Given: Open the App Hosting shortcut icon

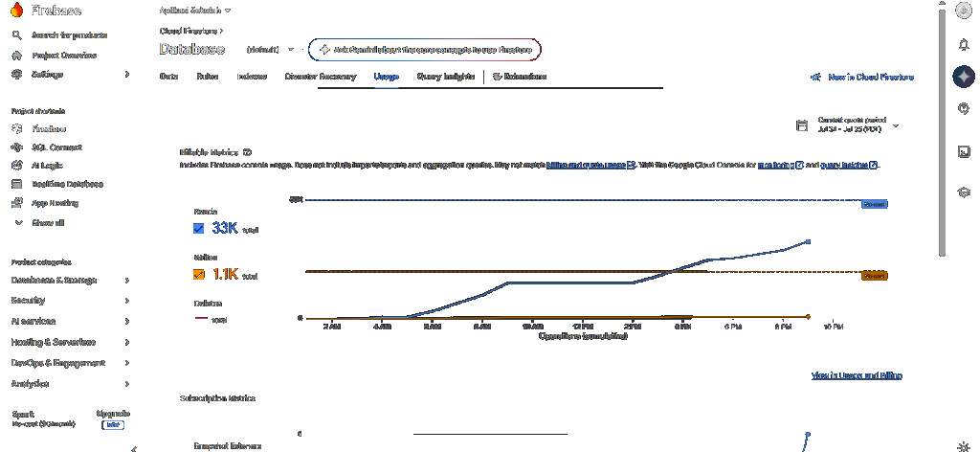Looking at the screenshot, I should 17,203.
